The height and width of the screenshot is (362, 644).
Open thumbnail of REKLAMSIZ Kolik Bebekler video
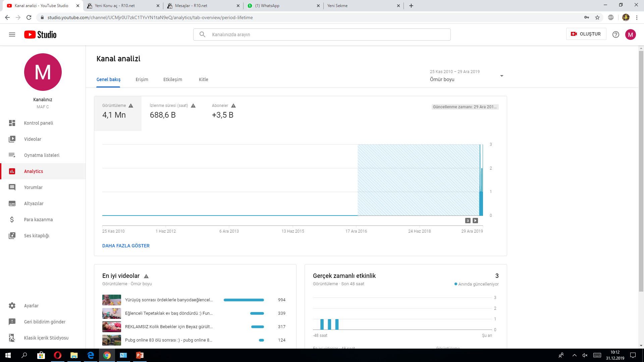tap(112, 327)
